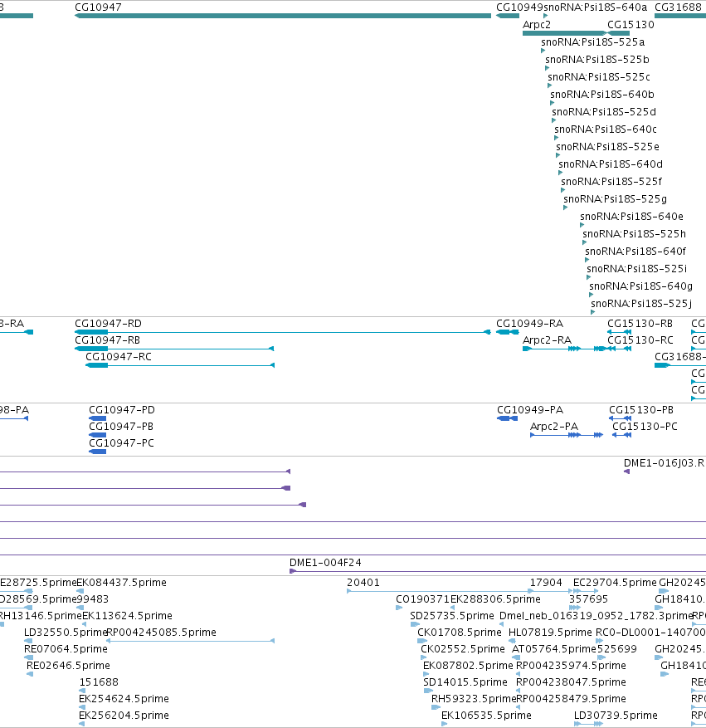Select the CG15130-RC transcript
This screenshot has height=728, width=706.
pyautogui.click(x=619, y=349)
